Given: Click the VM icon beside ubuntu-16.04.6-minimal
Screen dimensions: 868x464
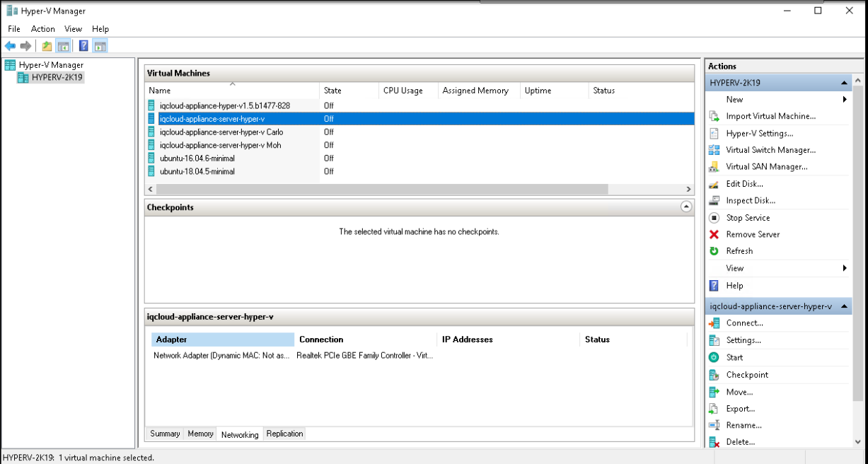Looking at the screenshot, I should click(x=151, y=158).
